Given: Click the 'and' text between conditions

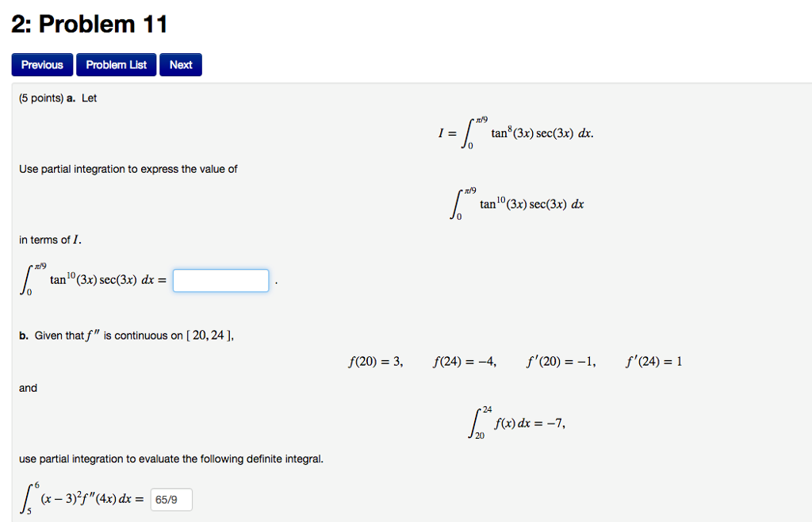Looking at the screenshot, I should pyautogui.click(x=28, y=388).
